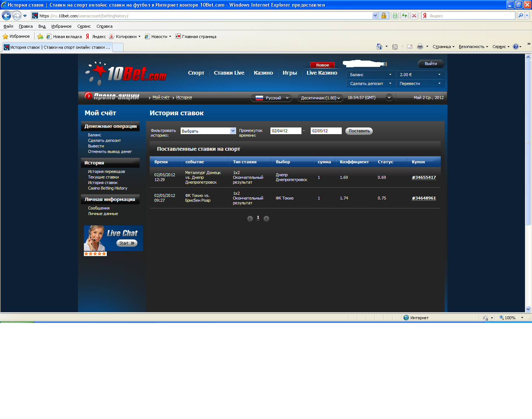This screenshot has height=419, width=532.
Task: Open the Яндекс favorites bar link
Action: coord(95,36)
